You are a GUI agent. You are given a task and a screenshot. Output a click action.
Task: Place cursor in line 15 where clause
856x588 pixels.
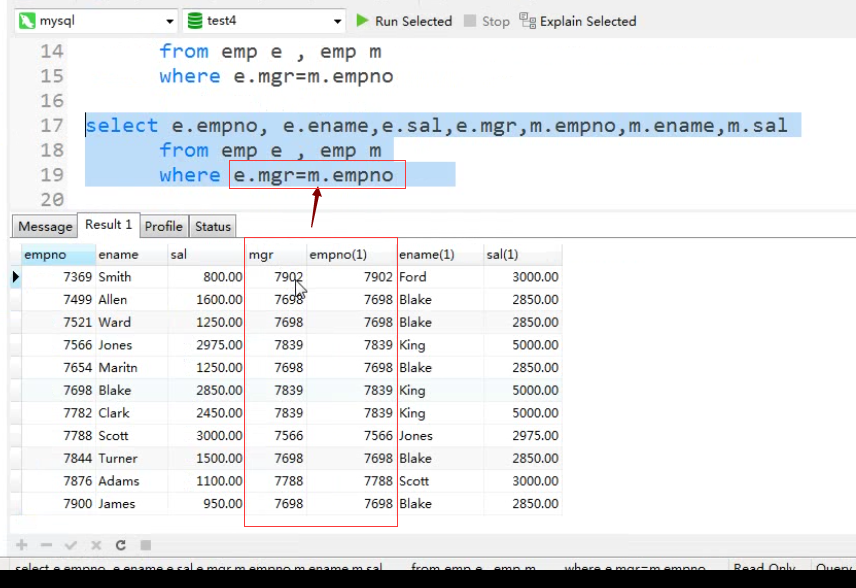pyautogui.click(x=276, y=76)
